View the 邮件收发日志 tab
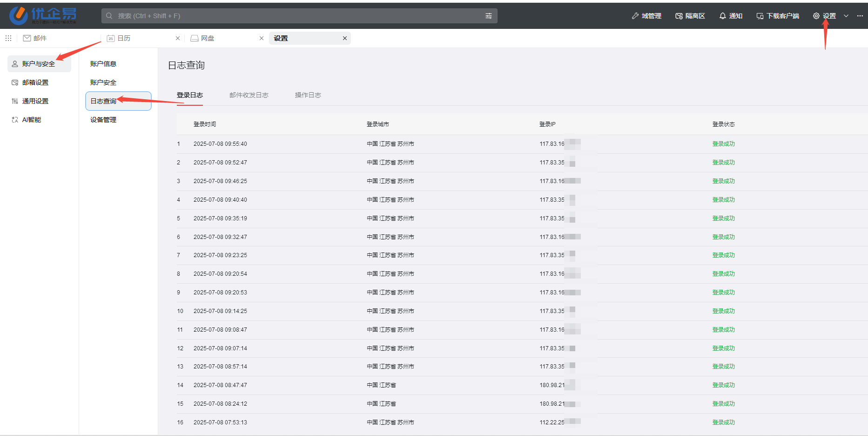The width and height of the screenshot is (868, 436). click(x=249, y=95)
